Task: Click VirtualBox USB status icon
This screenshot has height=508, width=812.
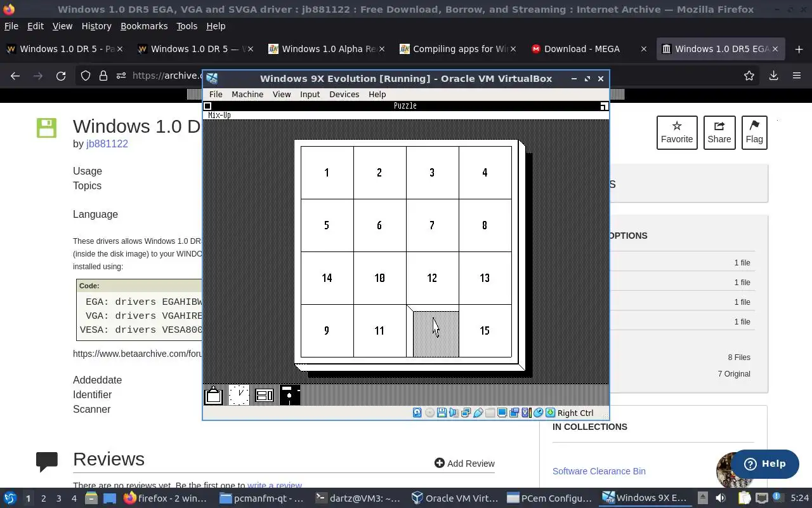Action: pos(478,413)
